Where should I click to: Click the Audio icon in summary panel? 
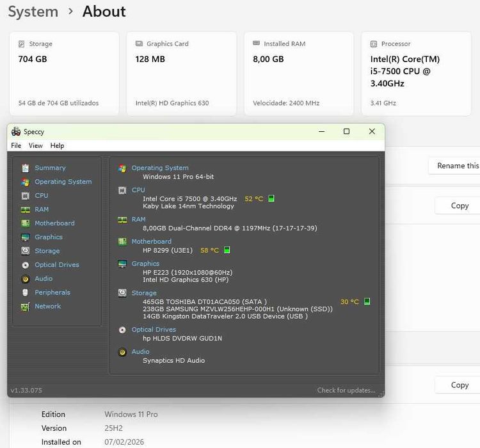(122, 352)
